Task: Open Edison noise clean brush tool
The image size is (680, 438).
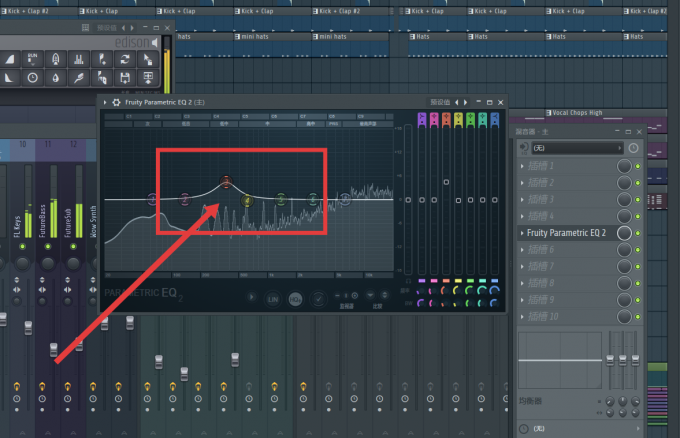Action: (x=78, y=78)
